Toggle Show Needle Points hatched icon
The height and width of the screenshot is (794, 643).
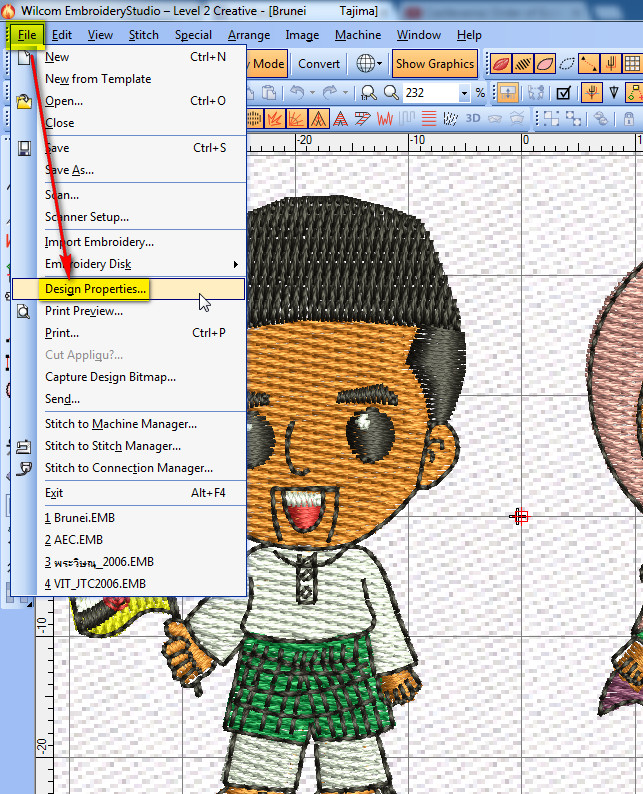click(523, 64)
